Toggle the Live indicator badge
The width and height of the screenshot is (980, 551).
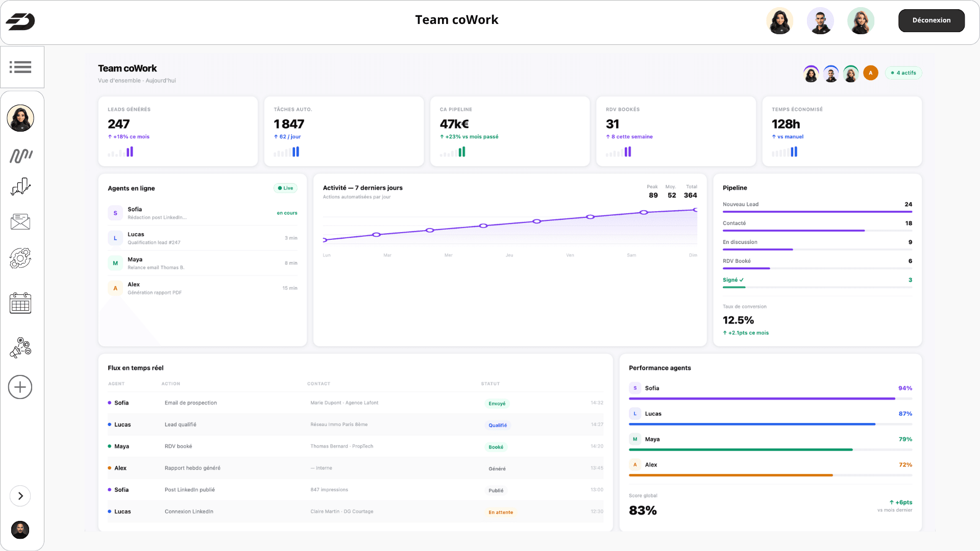(285, 188)
